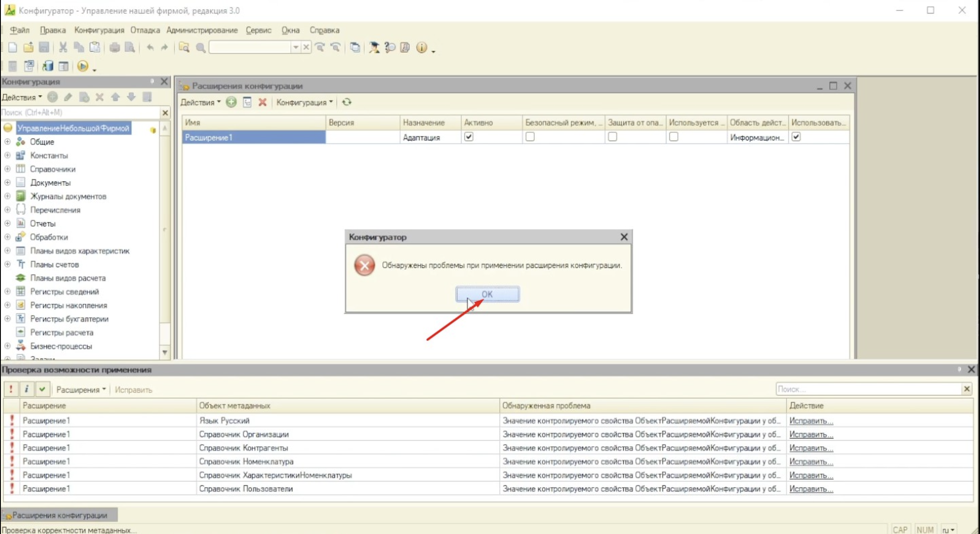980x534 pixels.
Task: Click the Поиск field in check panel
Action: tap(869, 389)
